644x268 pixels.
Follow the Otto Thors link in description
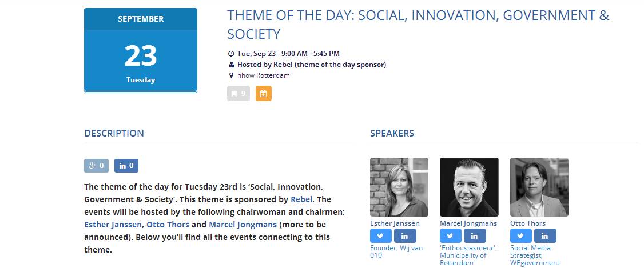click(x=168, y=225)
